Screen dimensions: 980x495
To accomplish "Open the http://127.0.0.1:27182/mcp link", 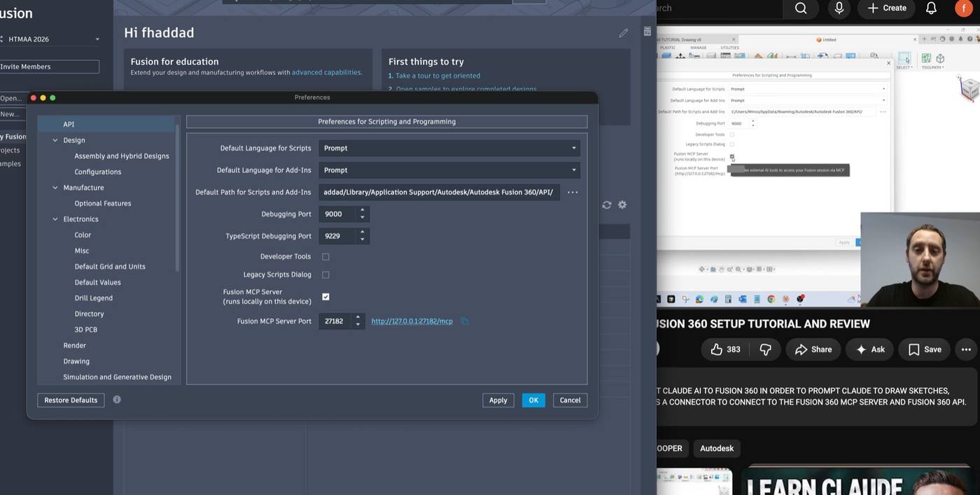I will [x=412, y=321].
